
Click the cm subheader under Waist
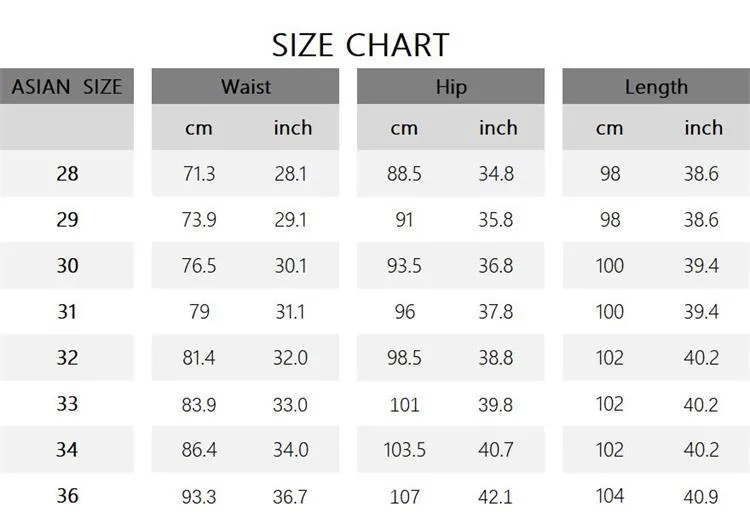[199, 128]
